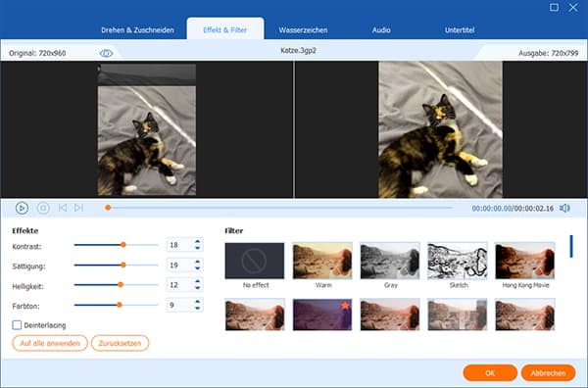Decrease Helligkeit value with down arrow
This screenshot has width=588, height=388.
pyautogui.click(x=198, y=288)
